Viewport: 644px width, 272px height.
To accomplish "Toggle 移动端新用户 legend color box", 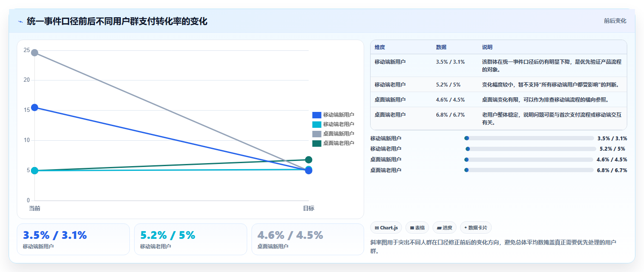I will pyautogui.click(x=317, y=115).
